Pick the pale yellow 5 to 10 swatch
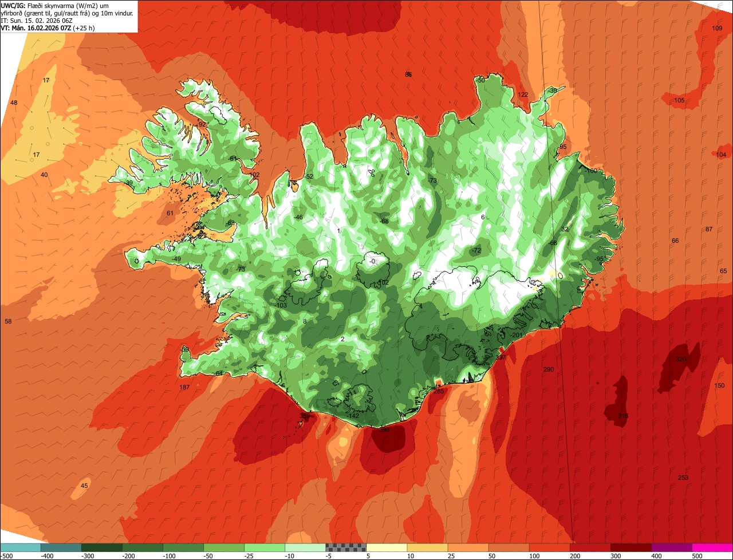Viewport: 733px width, 560px height. point(387,547)
